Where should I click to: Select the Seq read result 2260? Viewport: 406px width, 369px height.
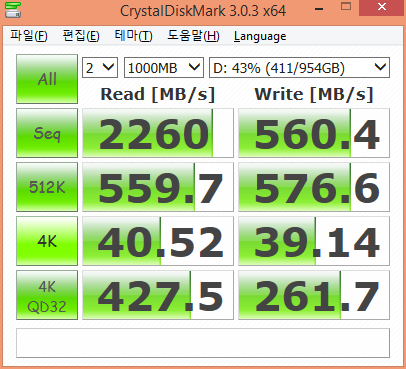point(158,133)
